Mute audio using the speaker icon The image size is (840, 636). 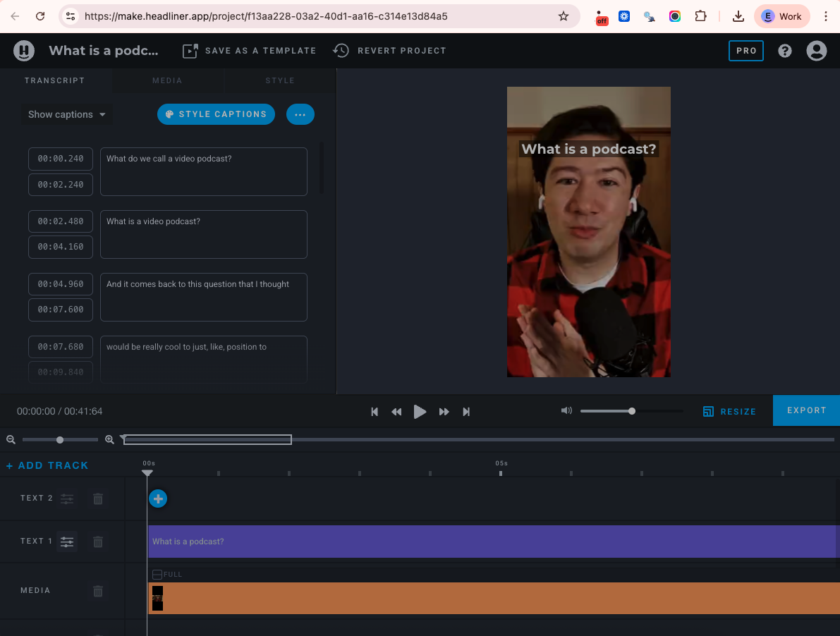coord(566,411)
